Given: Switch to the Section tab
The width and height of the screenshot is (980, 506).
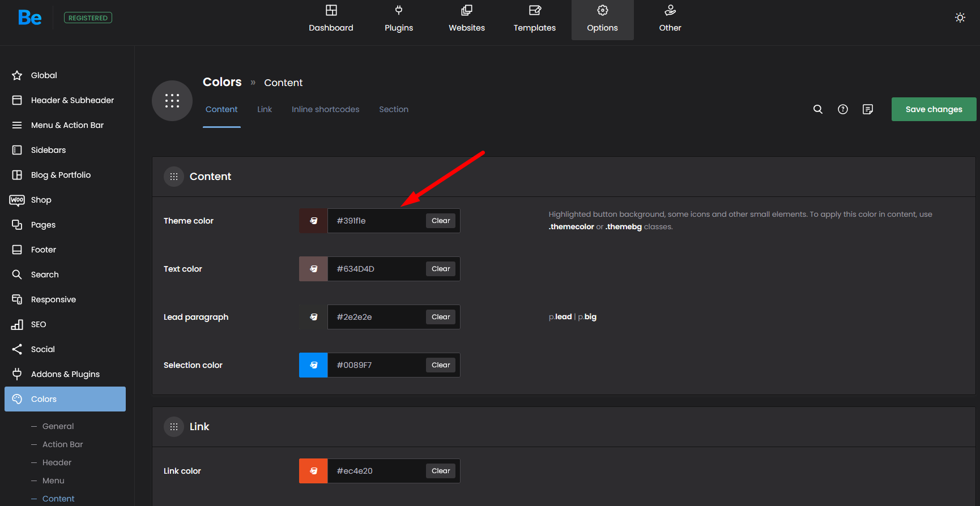Looking at the screenshot, I should point(394,109).
